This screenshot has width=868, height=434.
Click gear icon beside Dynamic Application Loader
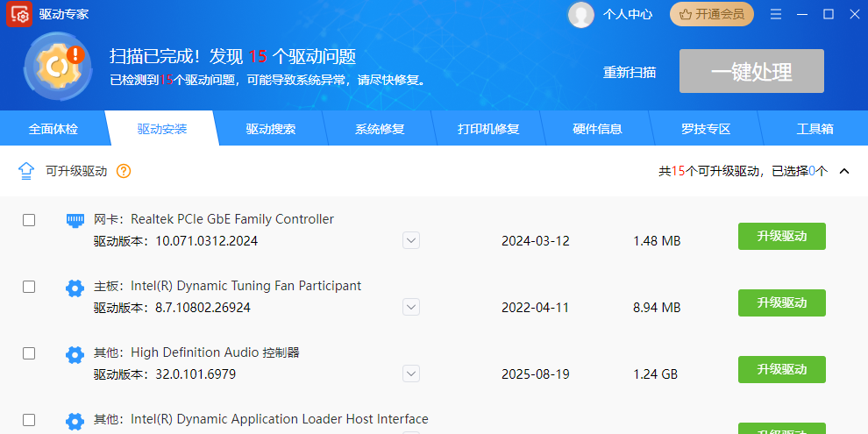75,421
